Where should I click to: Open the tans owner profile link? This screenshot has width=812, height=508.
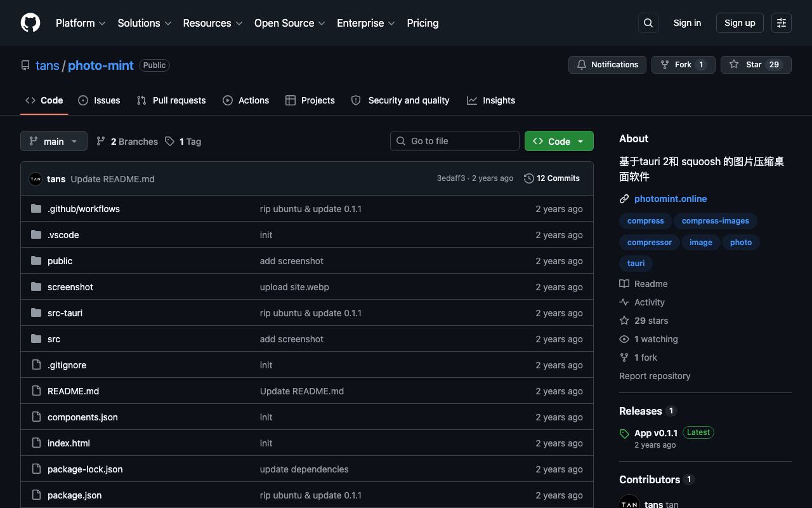48,65
